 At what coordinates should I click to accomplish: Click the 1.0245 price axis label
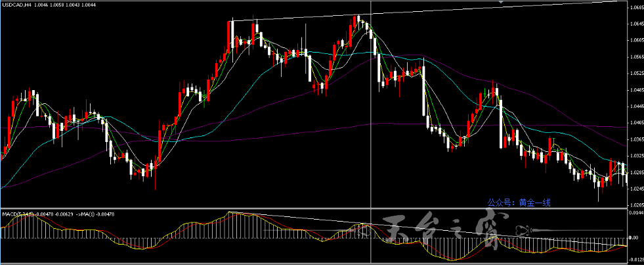click(635, 189)
